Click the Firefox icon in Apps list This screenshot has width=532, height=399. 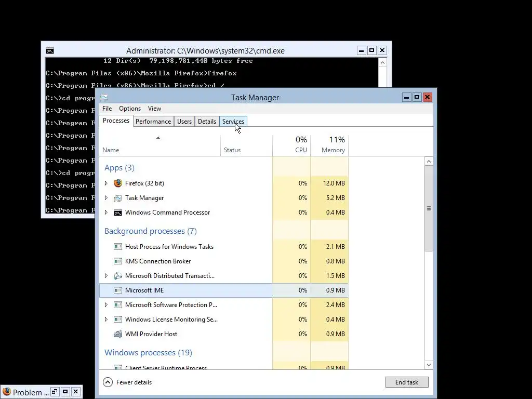click(x=118, y=183)
